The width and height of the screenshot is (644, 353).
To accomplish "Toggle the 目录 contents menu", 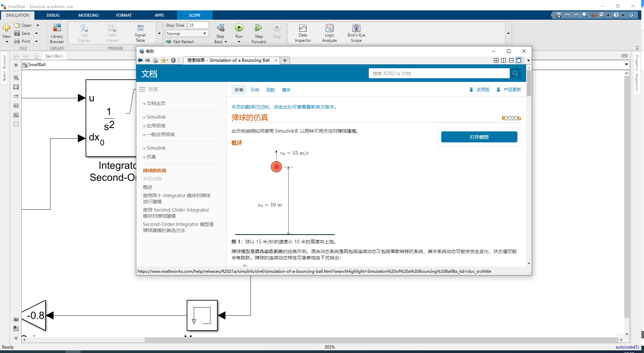I will click(x=149, y=89).
